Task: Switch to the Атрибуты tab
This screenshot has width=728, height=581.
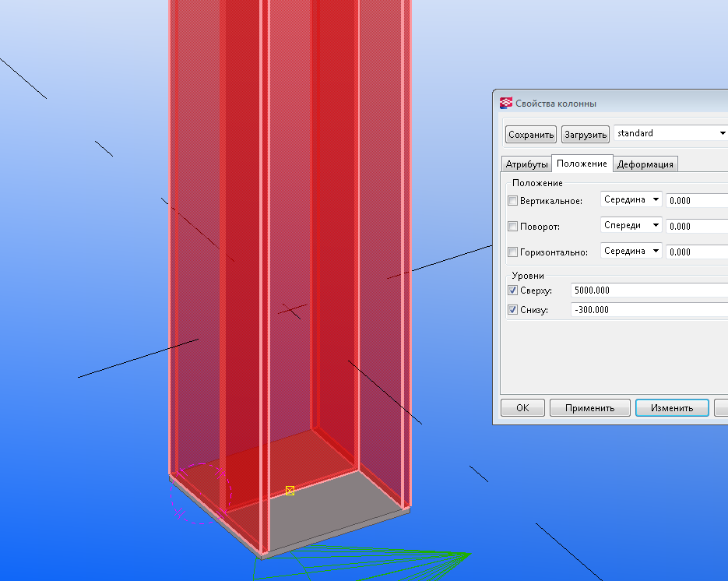Action: click(526, 164)
